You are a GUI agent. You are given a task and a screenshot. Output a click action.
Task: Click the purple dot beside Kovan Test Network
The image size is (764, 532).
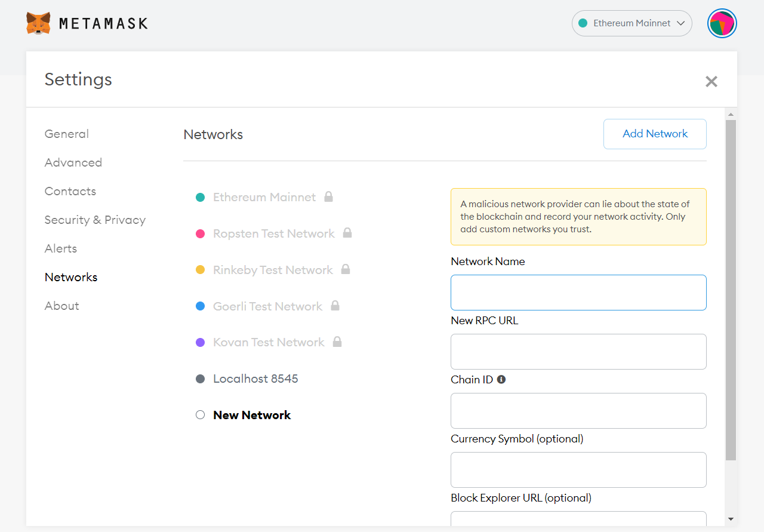(200, 342)
